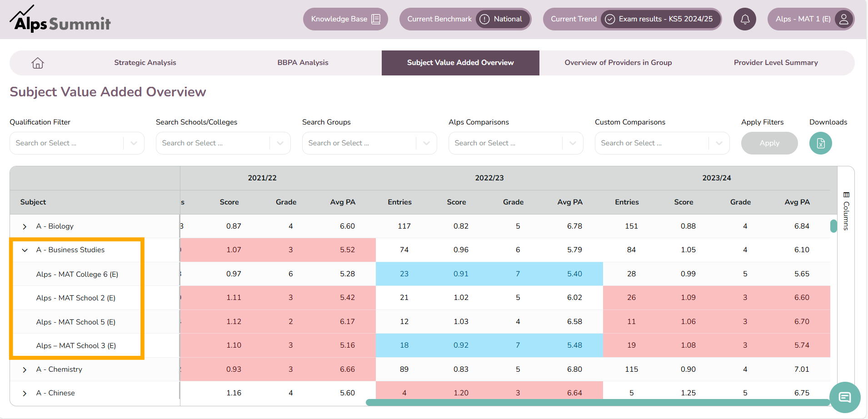This screenshot has height=419, width=868.
Task: Click the 2022/23 year group header
Action: [x=489, y=178]
